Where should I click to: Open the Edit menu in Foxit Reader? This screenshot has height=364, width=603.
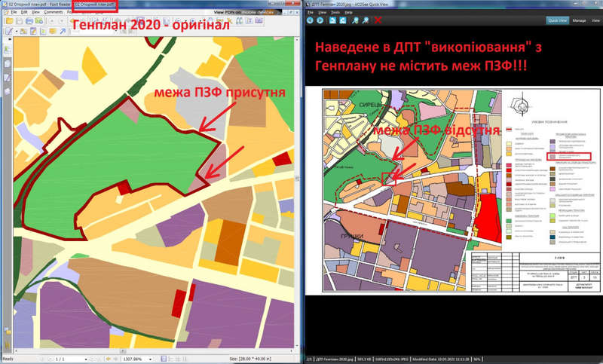24,12
